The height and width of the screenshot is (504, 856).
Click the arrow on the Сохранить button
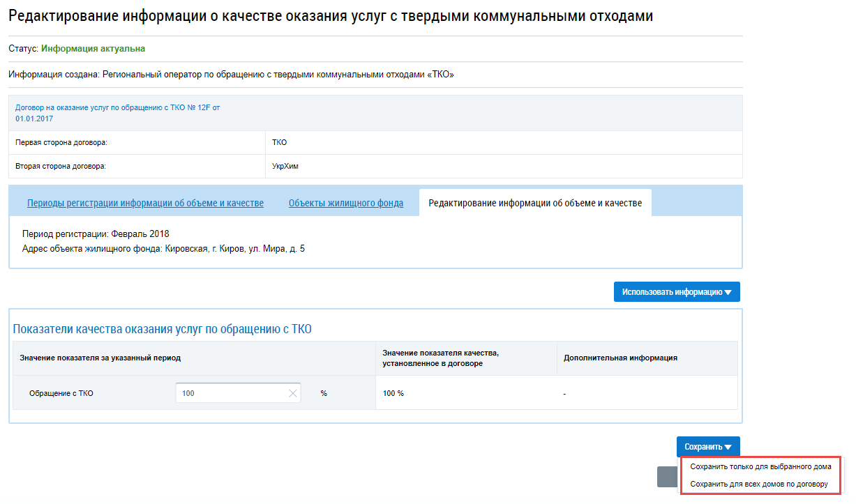(x=728, y=448)
